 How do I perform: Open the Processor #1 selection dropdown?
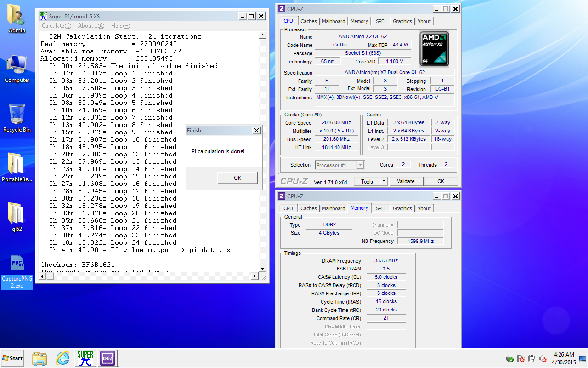(339, 165)
